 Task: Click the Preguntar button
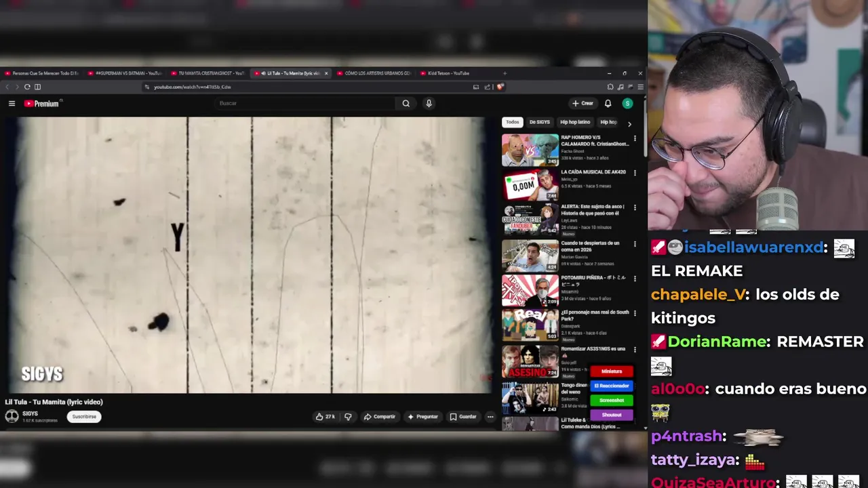point(422,417)
